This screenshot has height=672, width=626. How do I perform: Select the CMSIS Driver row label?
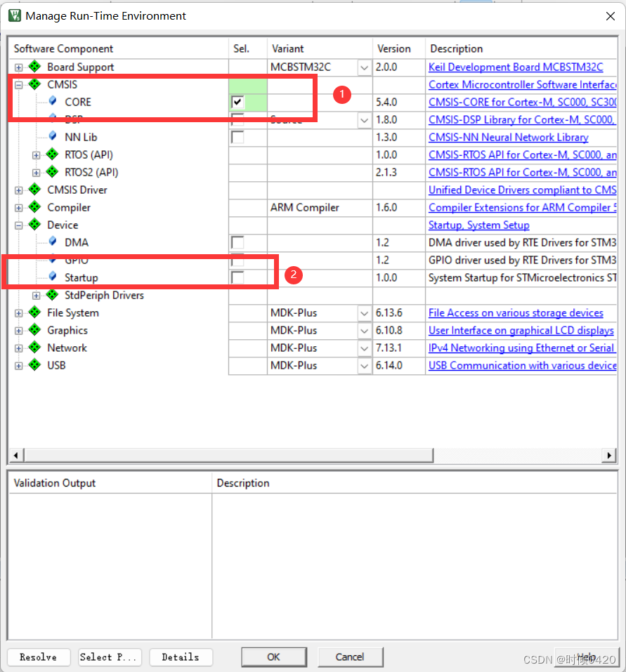77,190
